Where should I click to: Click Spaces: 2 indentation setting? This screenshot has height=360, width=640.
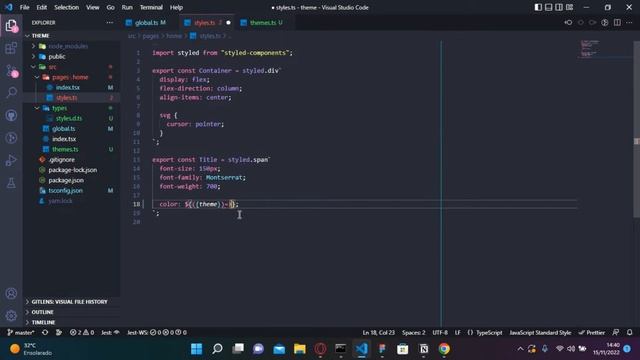[x=413, y=333]
